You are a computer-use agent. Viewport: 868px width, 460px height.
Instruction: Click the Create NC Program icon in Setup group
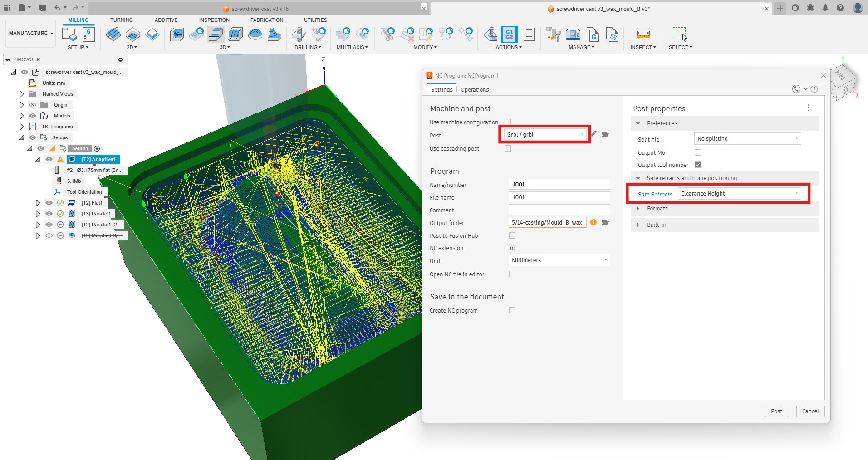coord(88,34)
